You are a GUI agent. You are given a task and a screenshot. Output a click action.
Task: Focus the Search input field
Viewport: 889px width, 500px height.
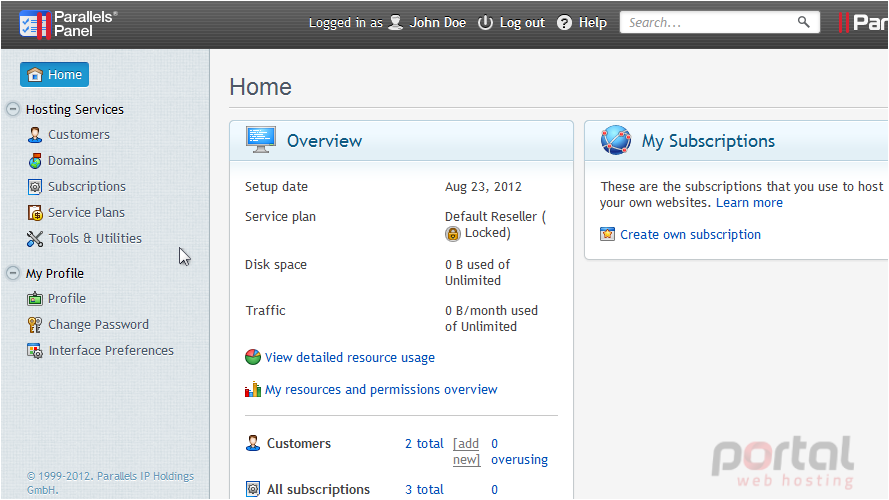(709, 22)
